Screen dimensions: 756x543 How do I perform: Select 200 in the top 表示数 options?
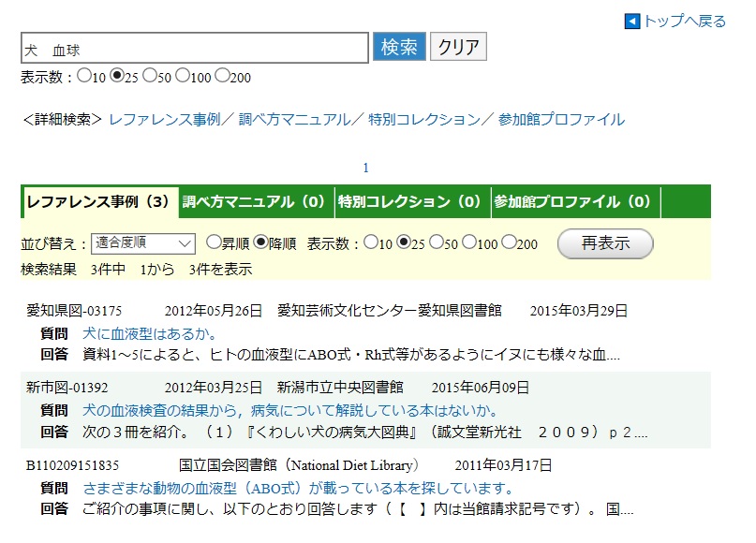[x=222, y=75]
